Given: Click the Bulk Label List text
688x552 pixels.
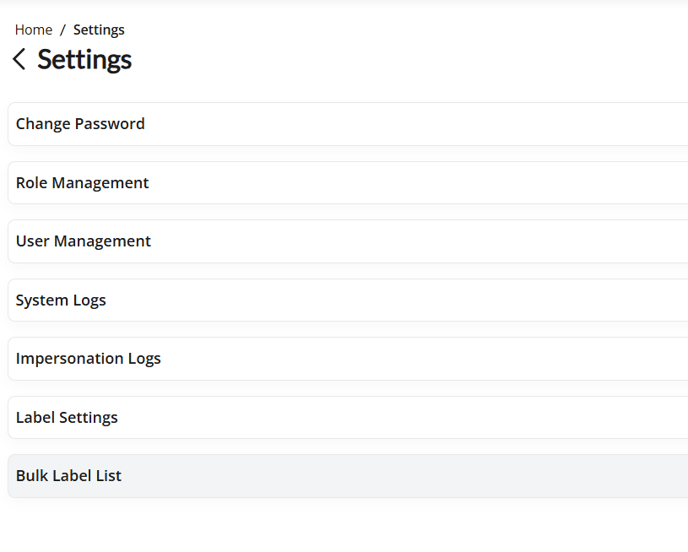Looking at the screenshot, I should [x=68, y=476].
